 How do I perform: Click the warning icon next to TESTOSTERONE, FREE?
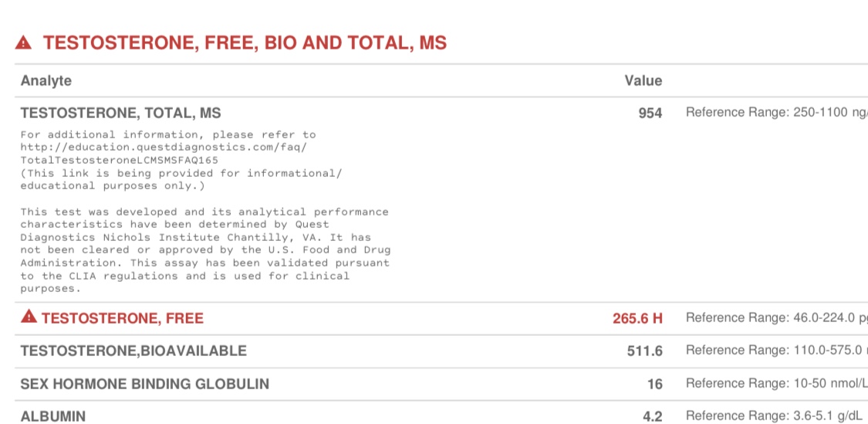click(x=29, y=317)
